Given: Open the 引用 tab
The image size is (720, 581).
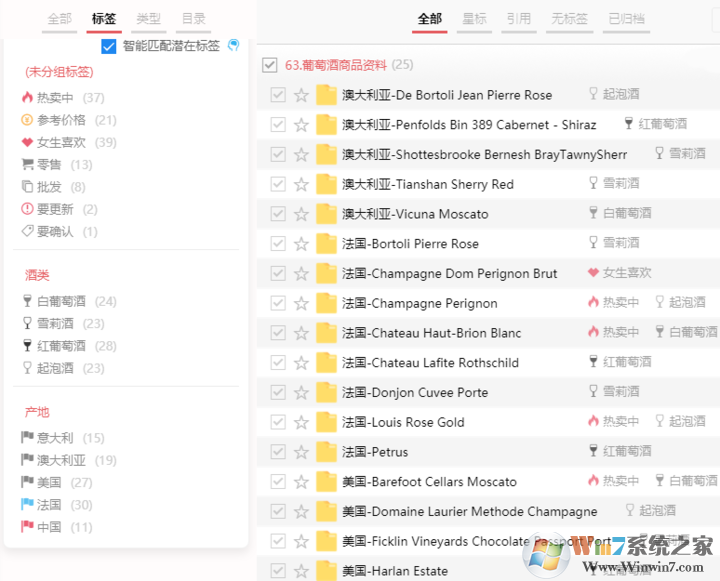Looking at the screenshot, I should pos(519,19).
